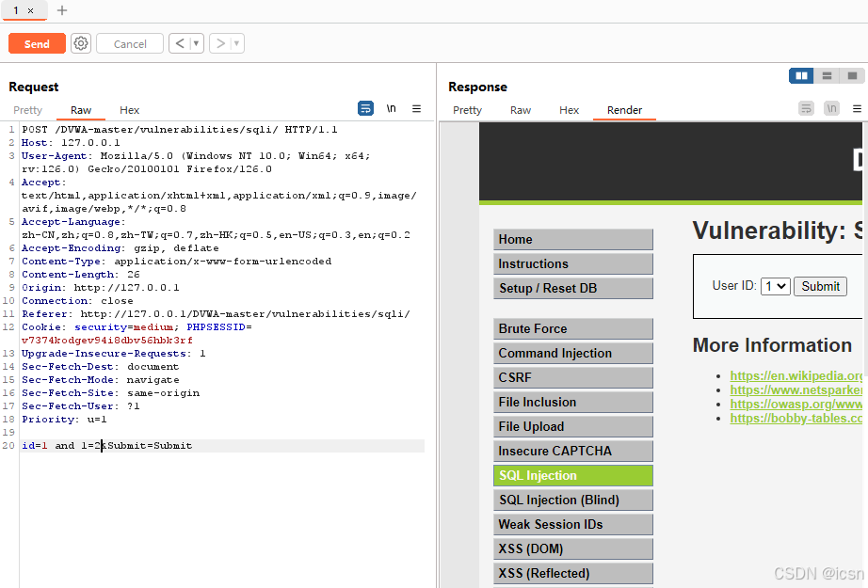Open XSS (DOM) page
The width and height of the screenshot is (868, 588).
[x=573, y=548]
